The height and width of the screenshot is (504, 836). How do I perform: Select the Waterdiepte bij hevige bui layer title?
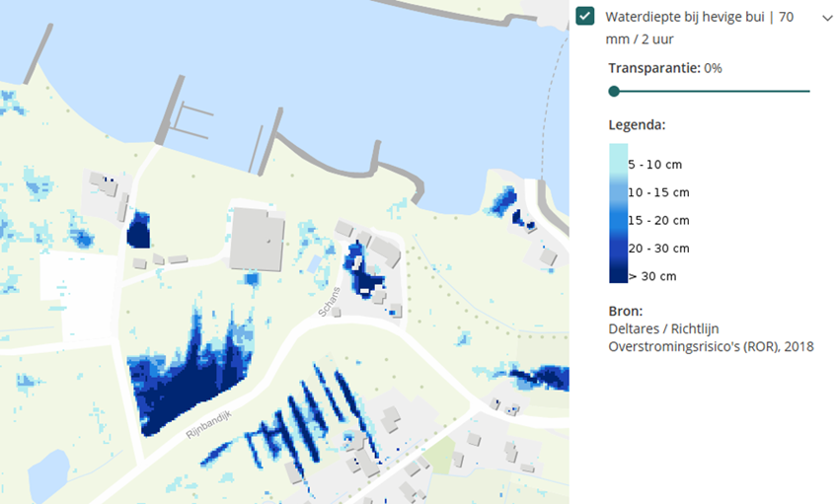point(699,17)
